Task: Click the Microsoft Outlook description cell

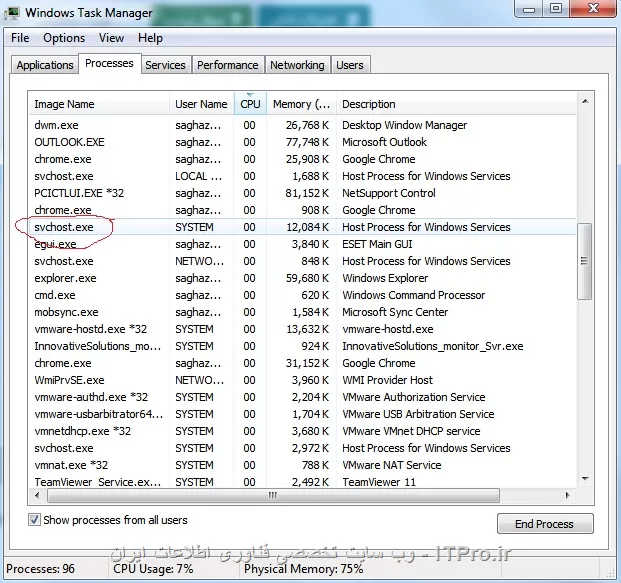Action: pyautogui.click(x=384, y=142)
